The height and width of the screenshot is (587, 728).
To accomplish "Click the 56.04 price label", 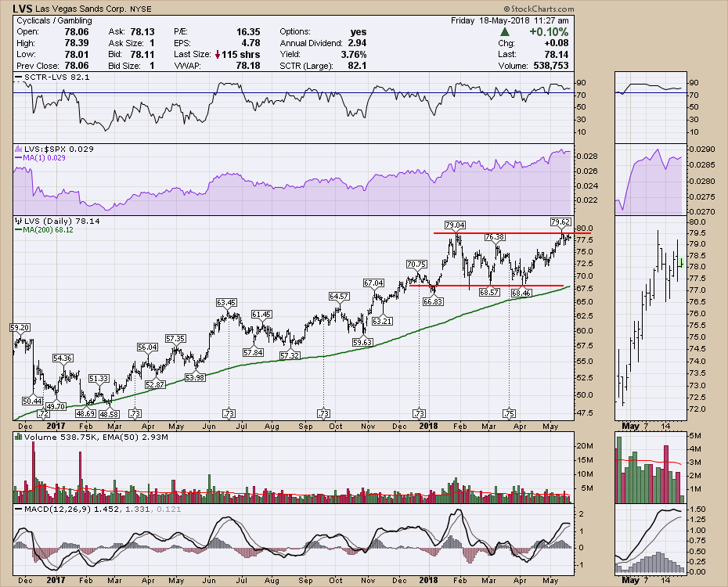I will point(147,347).
